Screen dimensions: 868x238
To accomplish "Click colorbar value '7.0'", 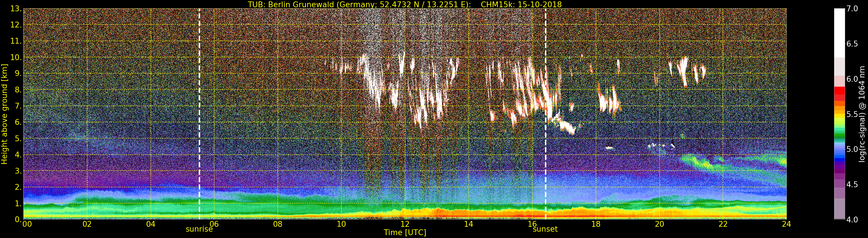I will [x=852, y=9].
